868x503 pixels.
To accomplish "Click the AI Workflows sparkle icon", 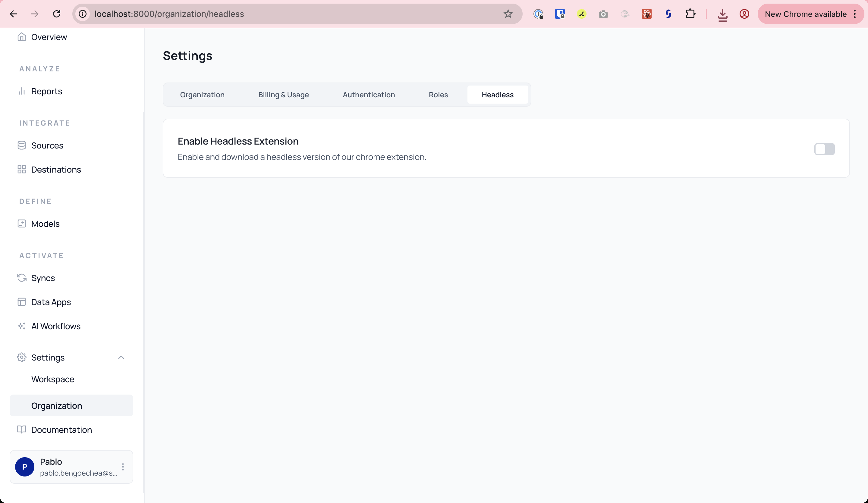I will coord(22,326).
